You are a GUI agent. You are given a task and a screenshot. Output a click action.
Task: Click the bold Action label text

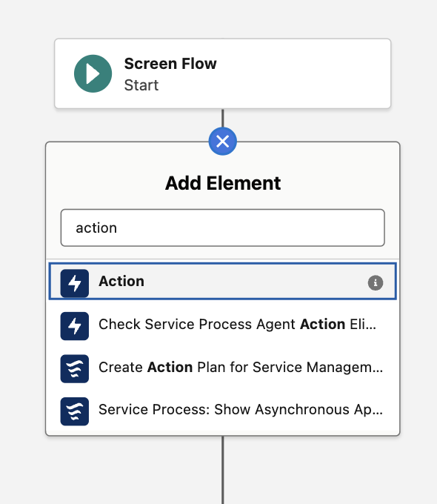[x=121, y=281]
